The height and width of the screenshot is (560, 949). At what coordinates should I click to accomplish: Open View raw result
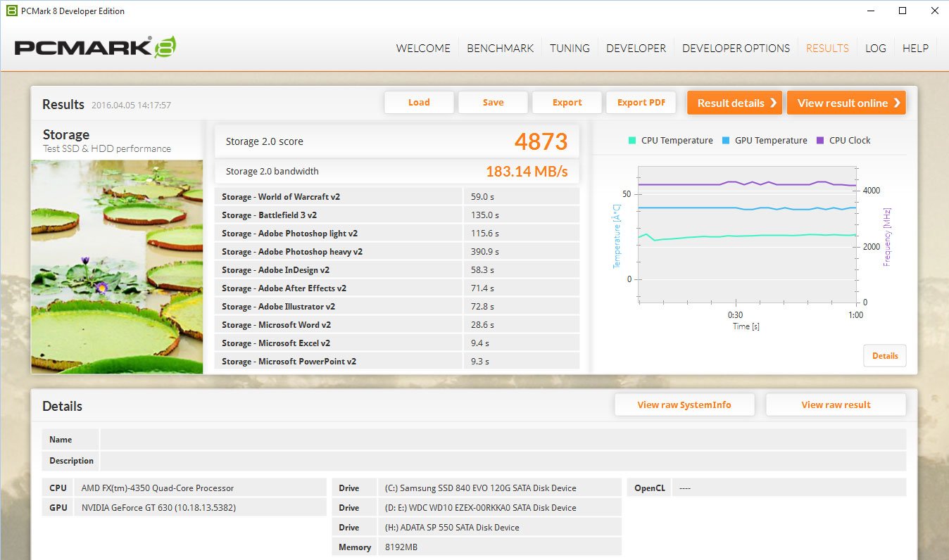pyautogui.click(x=836, y=405)
